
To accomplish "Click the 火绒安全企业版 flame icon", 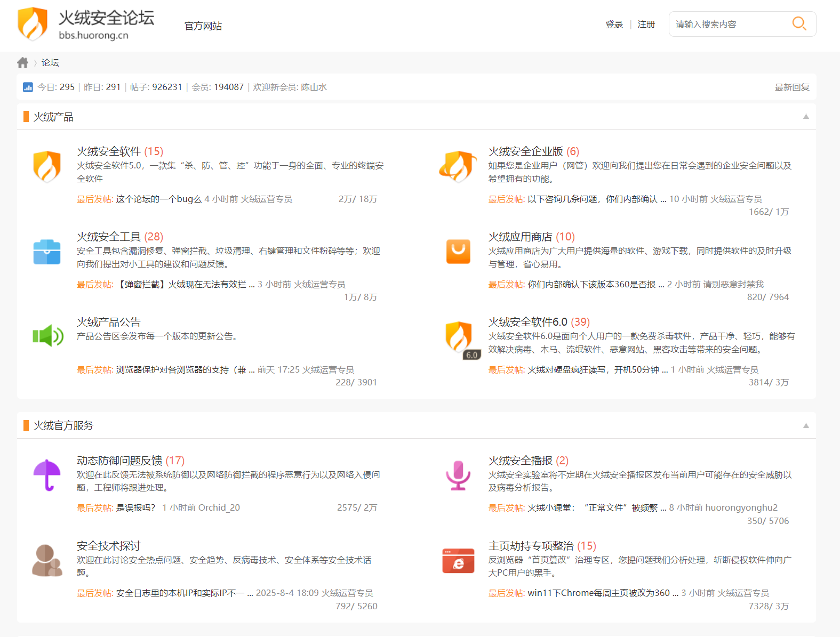I will point(458,166).
